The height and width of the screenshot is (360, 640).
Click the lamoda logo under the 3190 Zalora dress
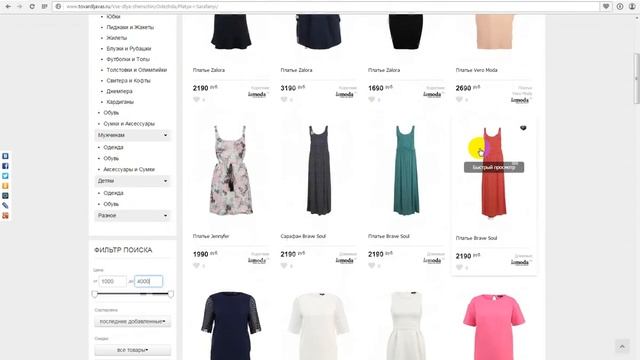345,94
